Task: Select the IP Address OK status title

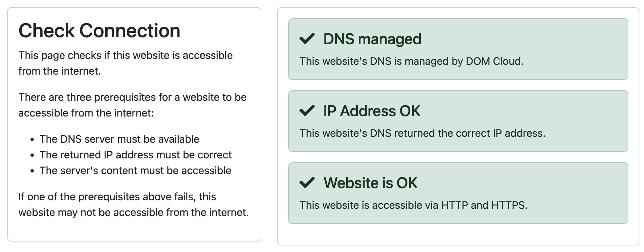Action: pyautogui.click(x=372, y=111)
